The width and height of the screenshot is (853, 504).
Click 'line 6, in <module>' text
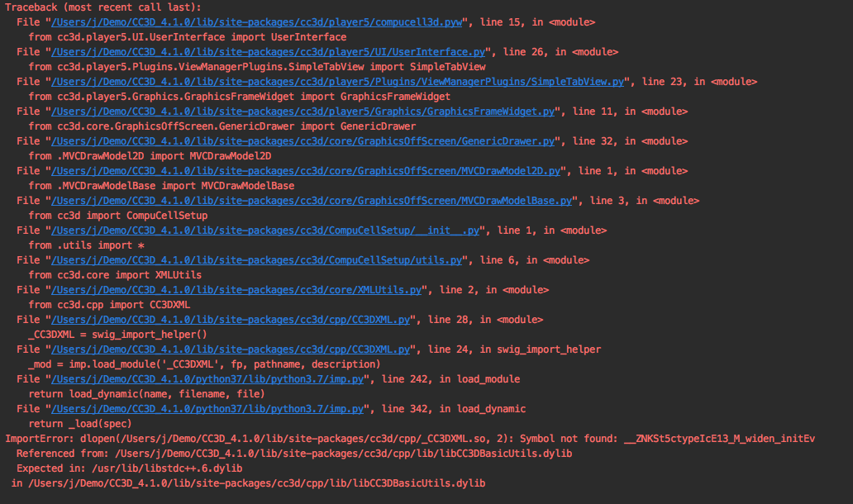coord(535,260)
